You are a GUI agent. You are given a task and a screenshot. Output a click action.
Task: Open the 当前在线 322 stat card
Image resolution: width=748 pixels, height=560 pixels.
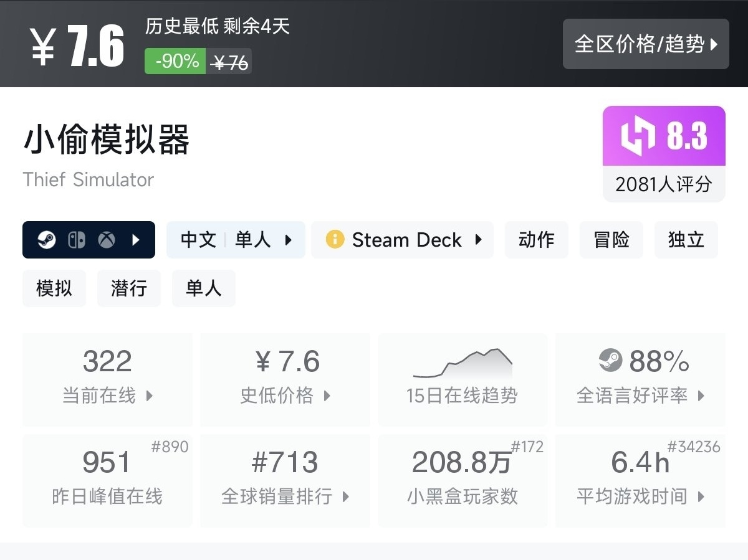[107, 379]
